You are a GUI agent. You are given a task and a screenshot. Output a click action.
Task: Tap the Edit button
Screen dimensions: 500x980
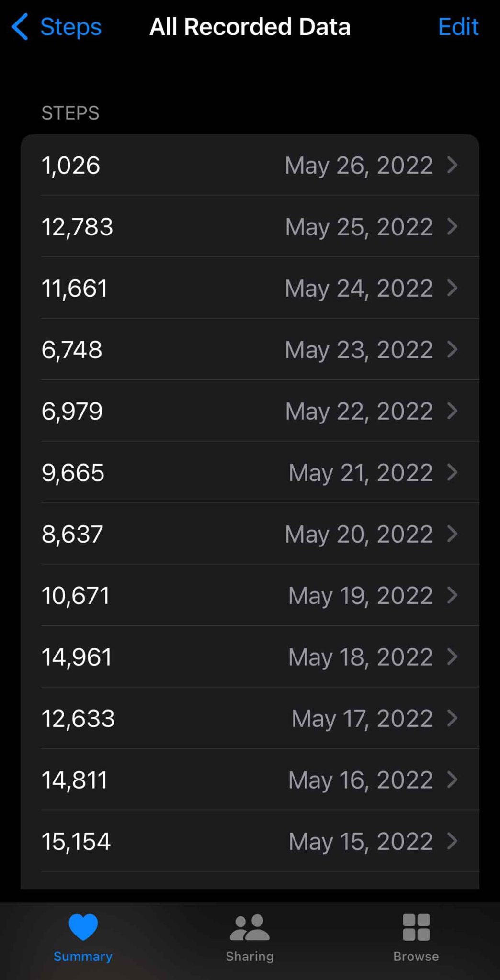[x=458, y=27]
